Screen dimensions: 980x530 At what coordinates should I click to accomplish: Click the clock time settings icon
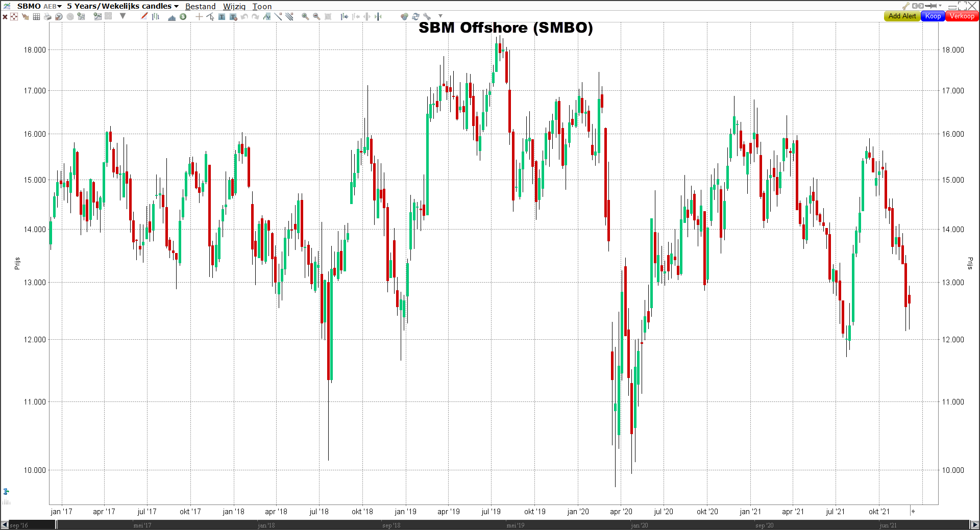click(59, 16)
